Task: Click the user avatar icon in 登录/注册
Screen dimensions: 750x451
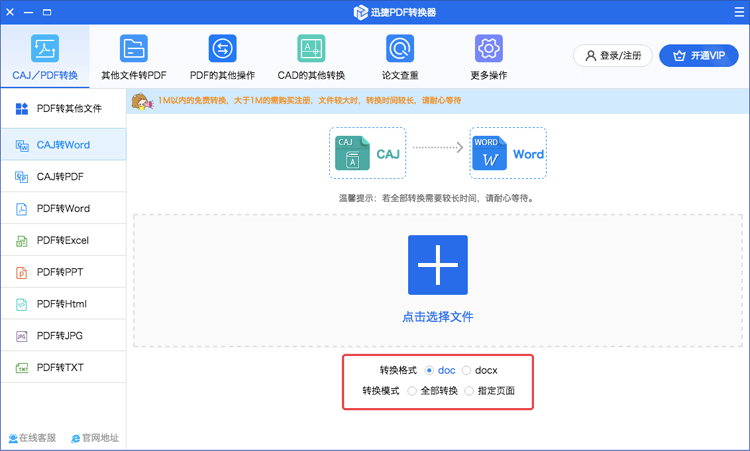Action: [x=591, y=56]
